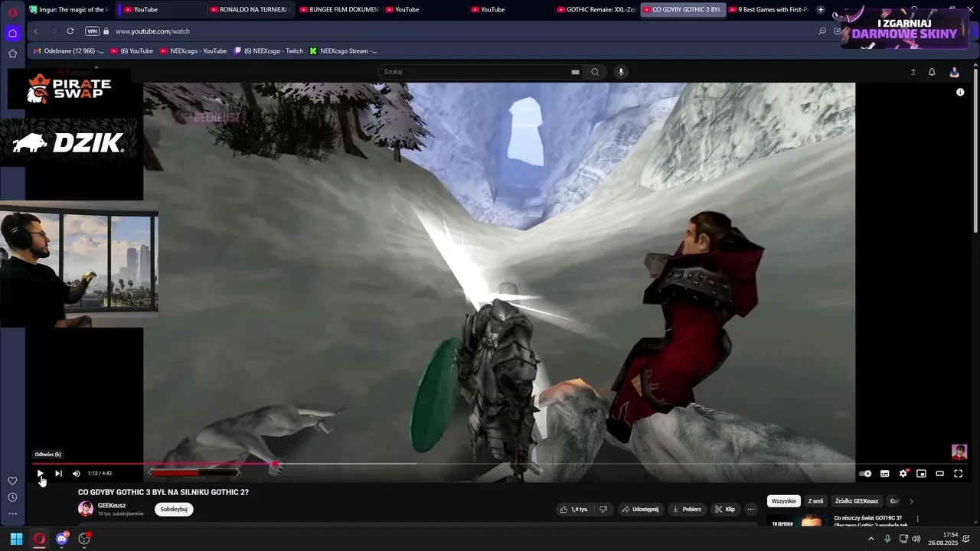
Task: Dislike the video thumbs down
Action: 603,509
